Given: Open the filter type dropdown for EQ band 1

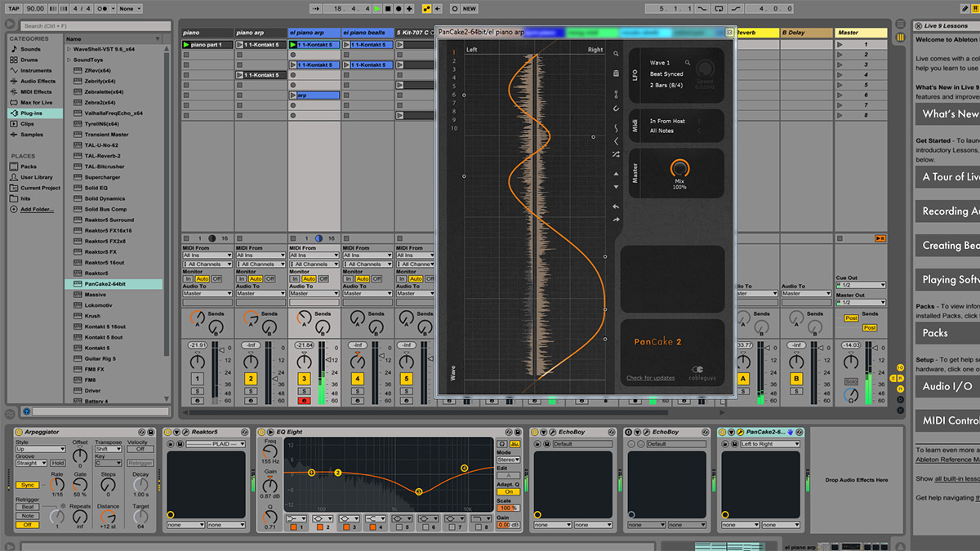Looking at the screenshot, I should coord(295,518).
